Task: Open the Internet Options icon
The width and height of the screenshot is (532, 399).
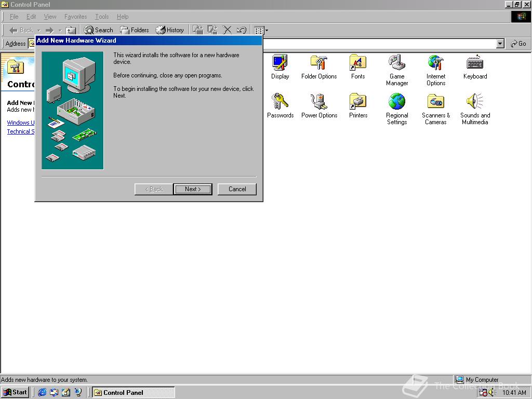Action: (x=436, y=70)
